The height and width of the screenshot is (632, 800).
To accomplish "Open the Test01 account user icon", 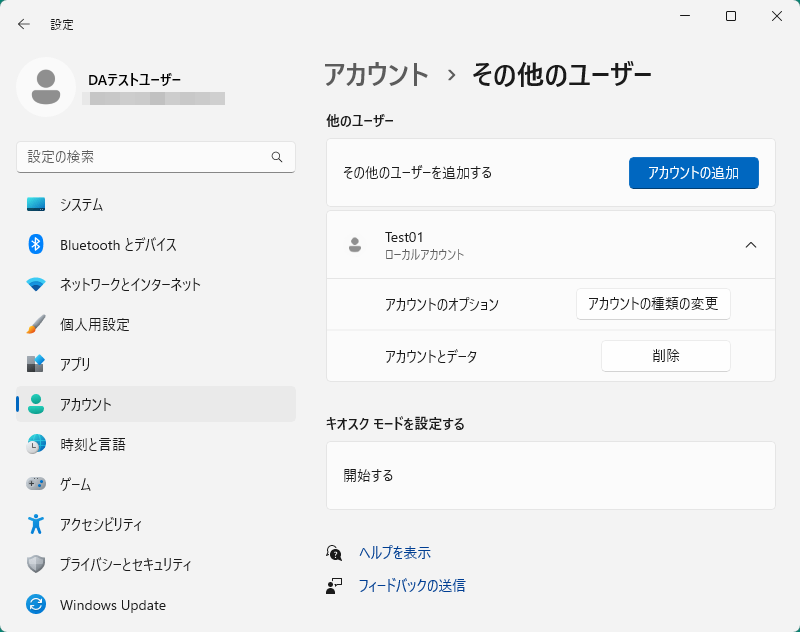I will [354, 245].
